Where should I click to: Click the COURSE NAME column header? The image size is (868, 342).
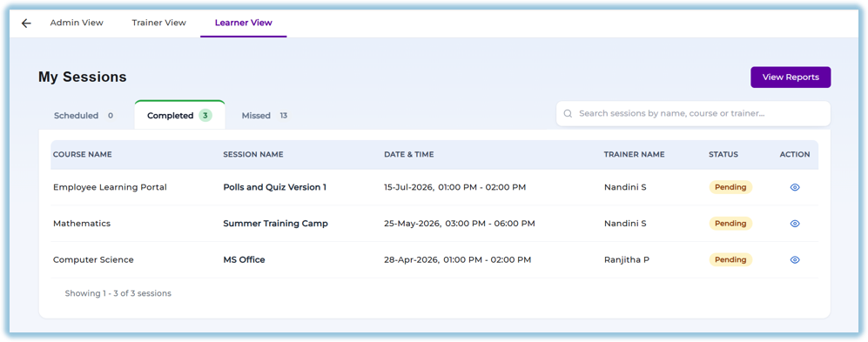point(83,154)
